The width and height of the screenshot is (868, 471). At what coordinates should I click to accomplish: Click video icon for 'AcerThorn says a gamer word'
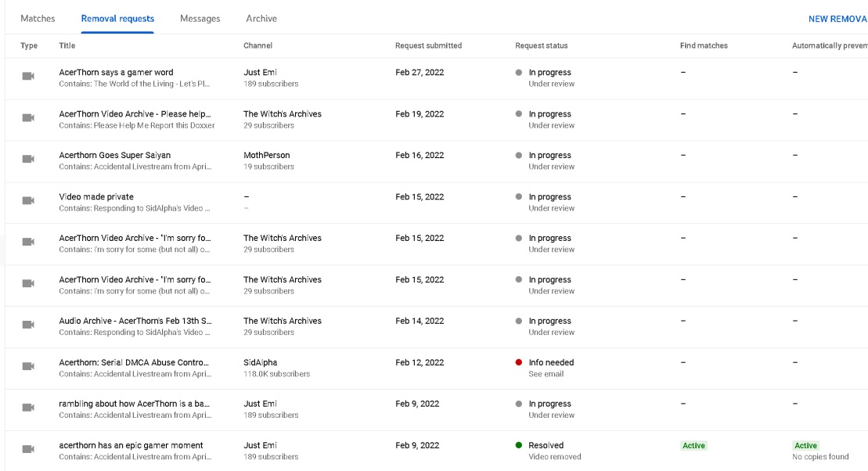point(28,77)
